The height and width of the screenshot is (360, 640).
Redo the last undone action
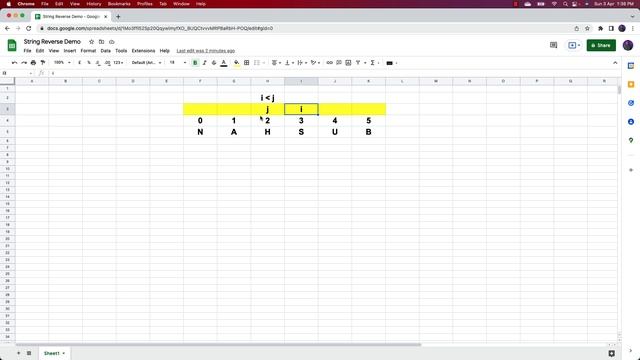pyautogui.click(x=24, y=63)
